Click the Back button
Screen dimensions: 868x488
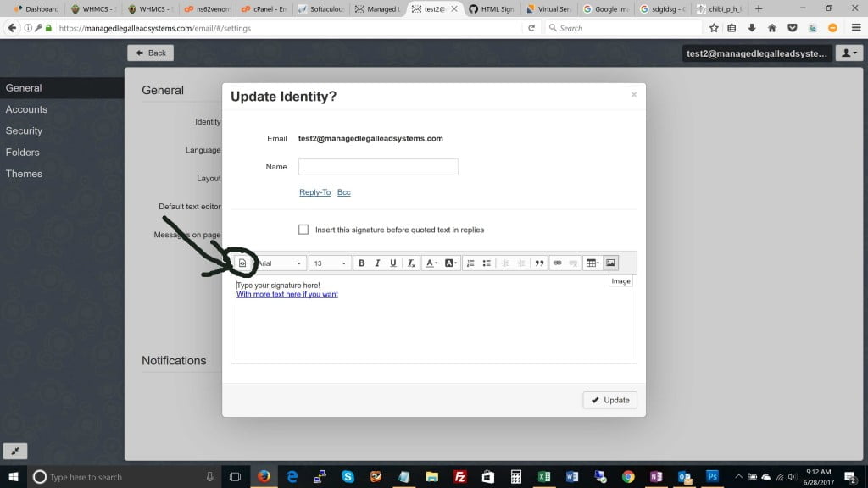151,53
